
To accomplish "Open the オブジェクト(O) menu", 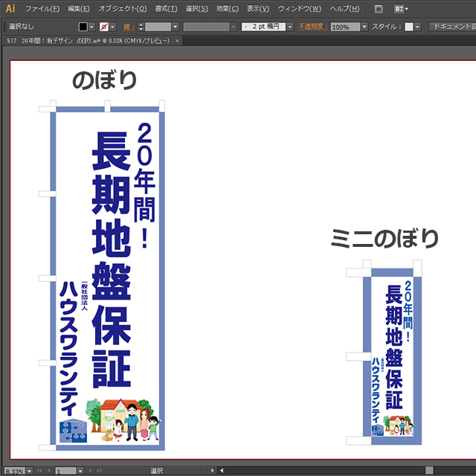I will pyautogui.click(x=122, y=8).
